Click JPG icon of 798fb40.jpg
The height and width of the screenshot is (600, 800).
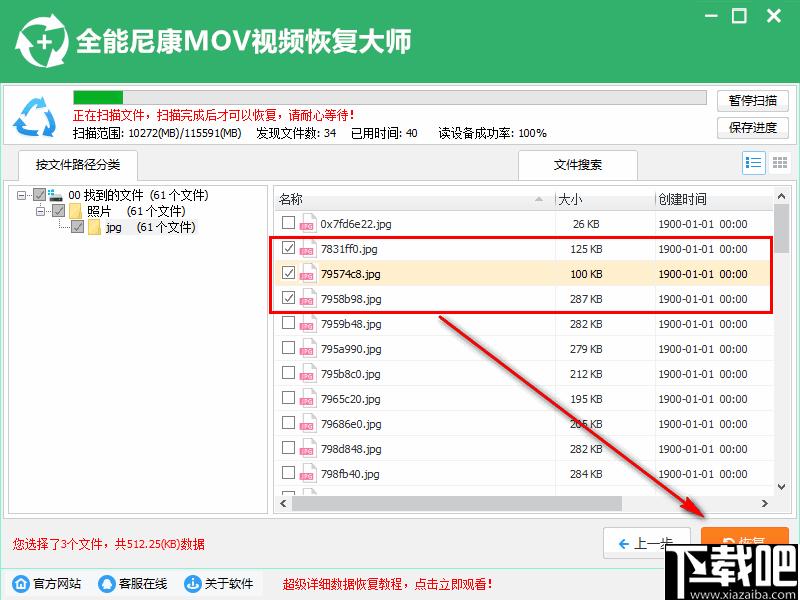click(x=307, y=474)
